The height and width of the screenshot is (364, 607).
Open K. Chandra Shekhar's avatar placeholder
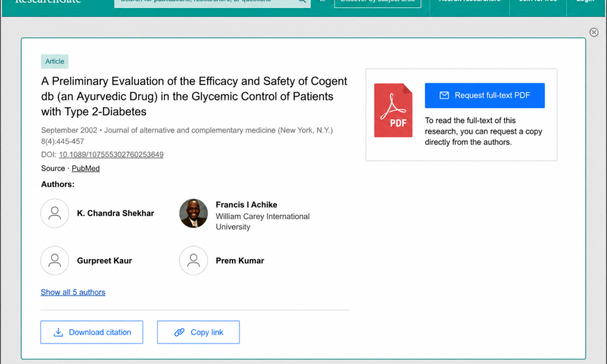pyautogui.click(x=55, y=213)
